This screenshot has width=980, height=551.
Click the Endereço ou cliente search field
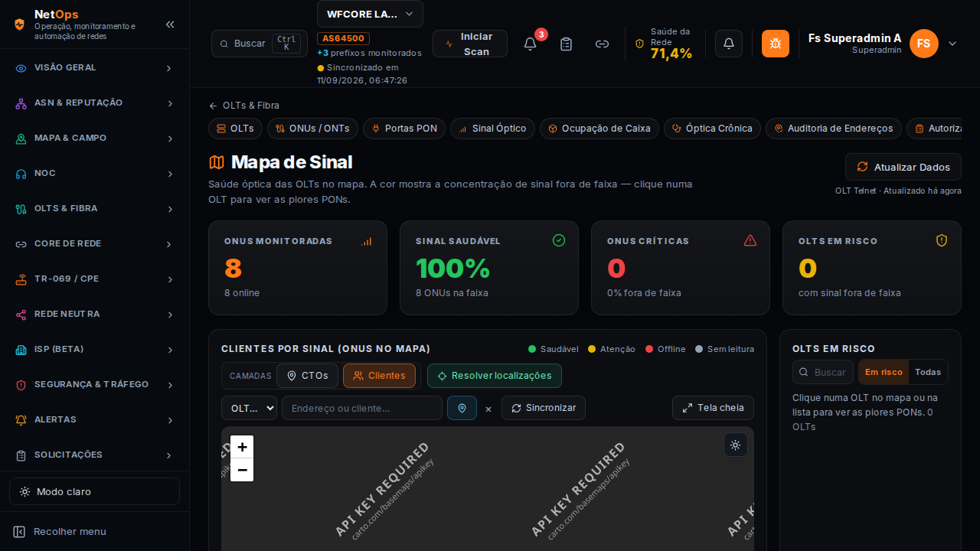pyautogui.click(x=362, y=408)
